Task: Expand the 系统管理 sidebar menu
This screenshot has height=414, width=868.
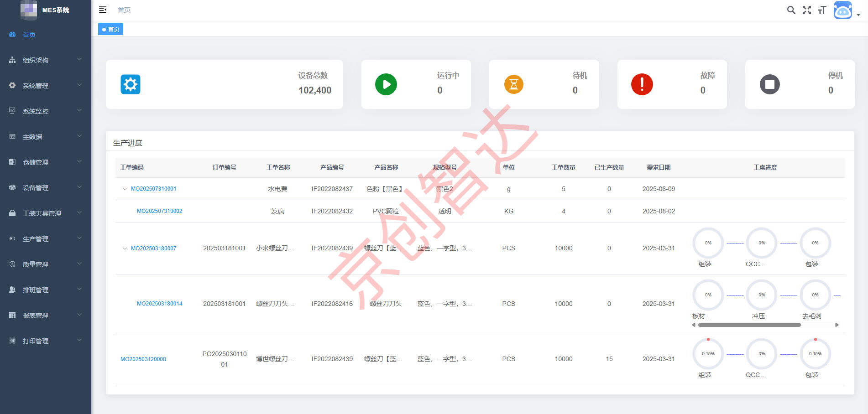Action: point(44,85)
